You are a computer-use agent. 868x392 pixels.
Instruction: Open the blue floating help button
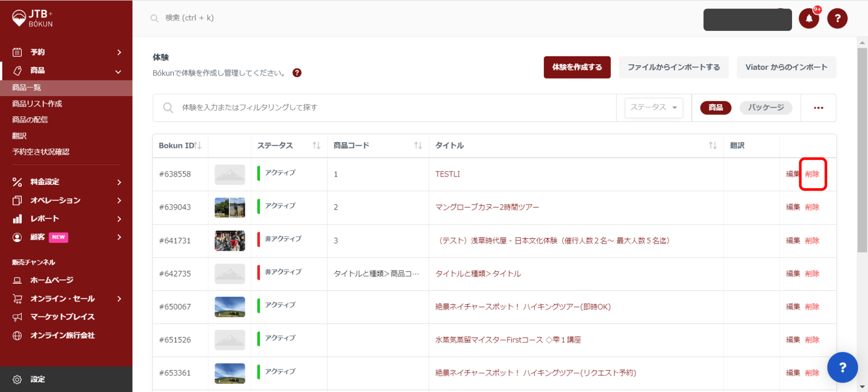(x=842, y=367)
